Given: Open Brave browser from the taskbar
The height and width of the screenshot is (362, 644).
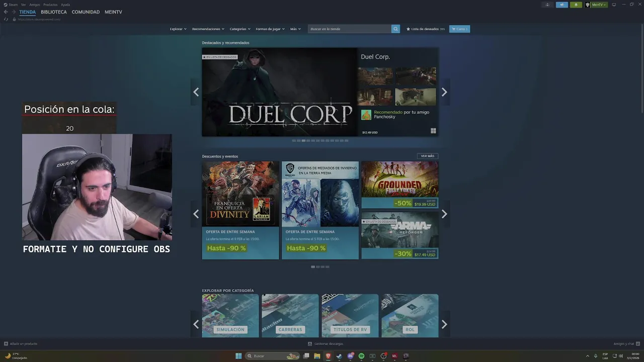Looking at the screenshot, I should click(328, 356).
